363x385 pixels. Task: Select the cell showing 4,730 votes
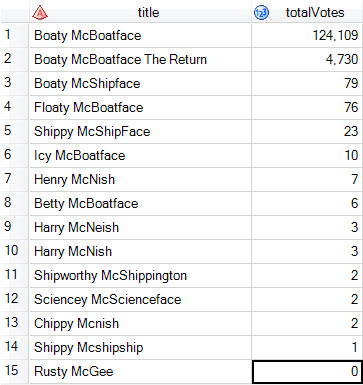(x=307, y=59)
